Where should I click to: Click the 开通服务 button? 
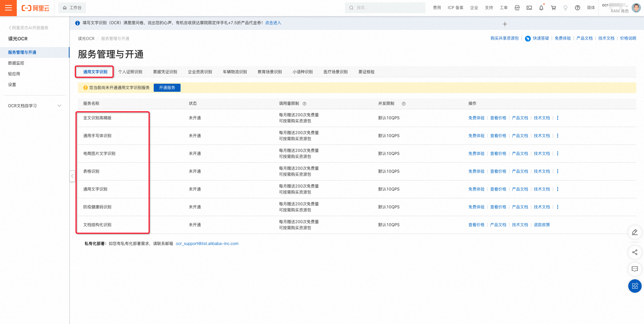click(167, 88)
